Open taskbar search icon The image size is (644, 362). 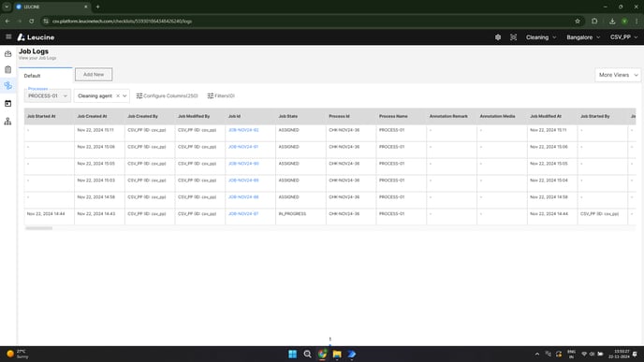(x=307, y=354)
